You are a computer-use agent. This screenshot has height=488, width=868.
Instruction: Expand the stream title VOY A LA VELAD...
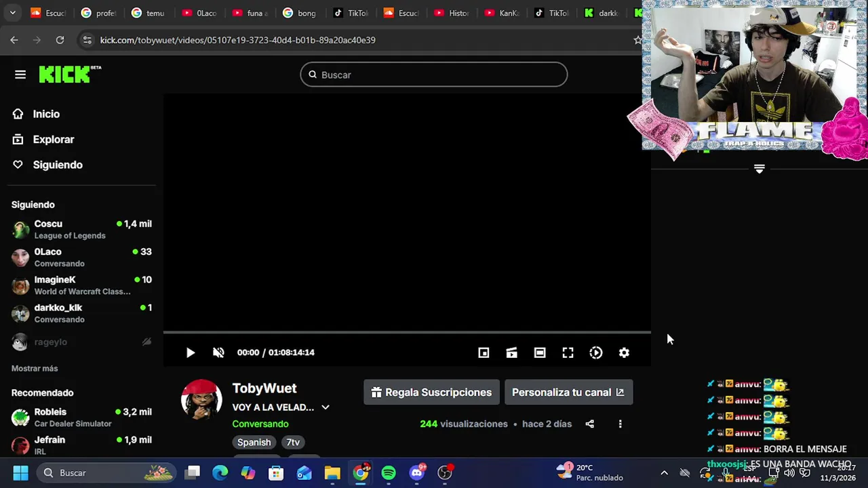pos(325,407)
